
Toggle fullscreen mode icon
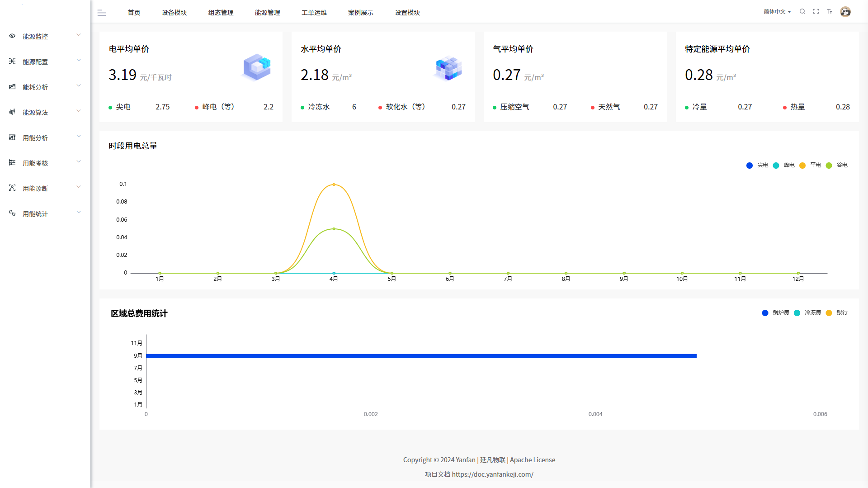pyautogui.click(x=816, y=12)
